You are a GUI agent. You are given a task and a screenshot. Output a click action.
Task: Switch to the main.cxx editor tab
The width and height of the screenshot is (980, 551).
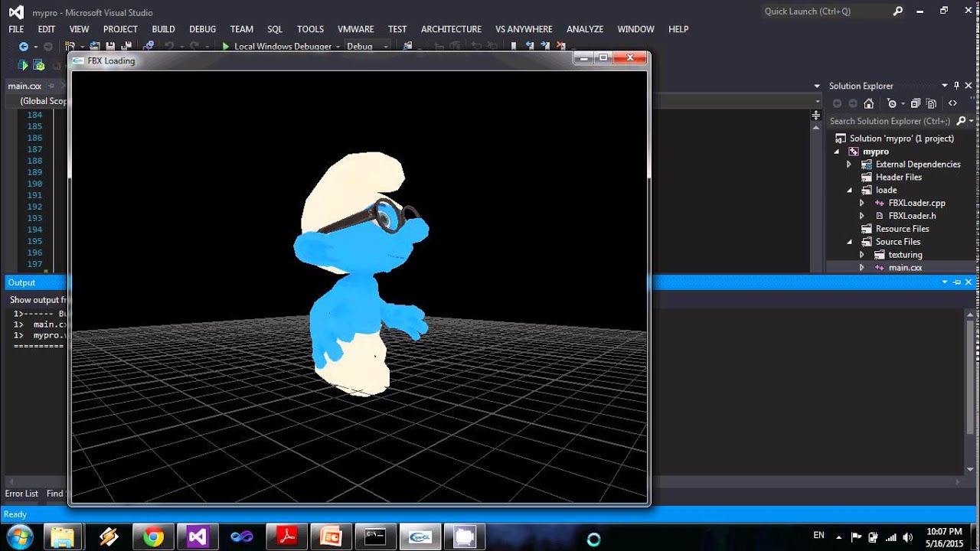pyautogui.click(x=24, y=86)
